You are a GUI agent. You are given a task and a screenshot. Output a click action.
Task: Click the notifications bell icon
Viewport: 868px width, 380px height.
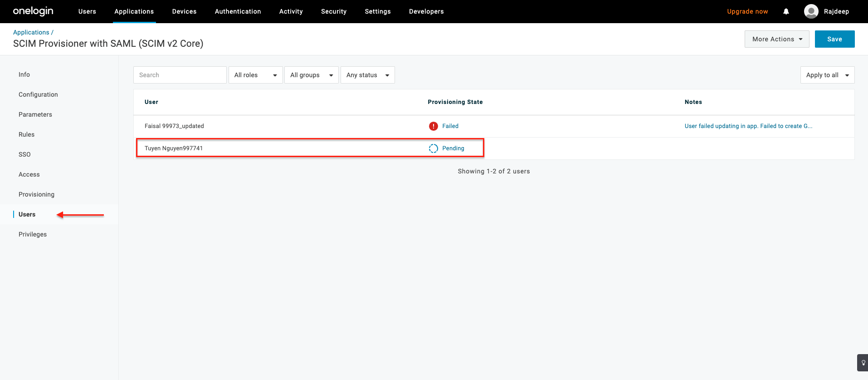click(x=786, y=11)
